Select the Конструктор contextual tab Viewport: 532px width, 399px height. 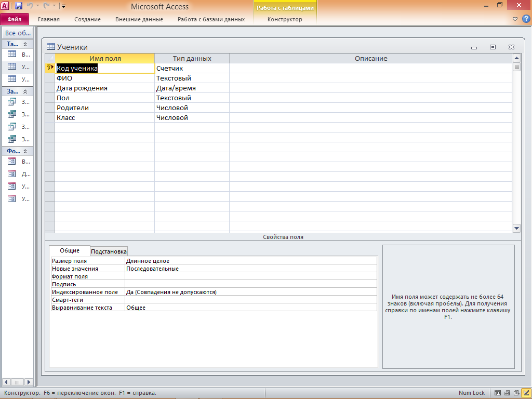point(285,19)
